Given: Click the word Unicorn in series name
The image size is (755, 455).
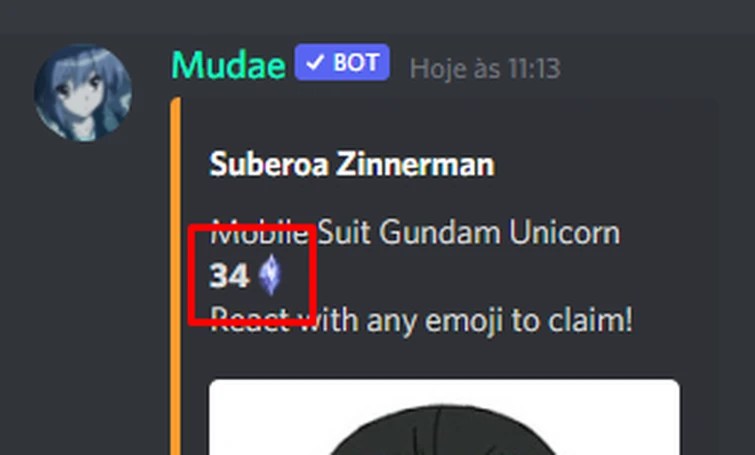Looking at the screenshot, I should (x=564, y=233).
